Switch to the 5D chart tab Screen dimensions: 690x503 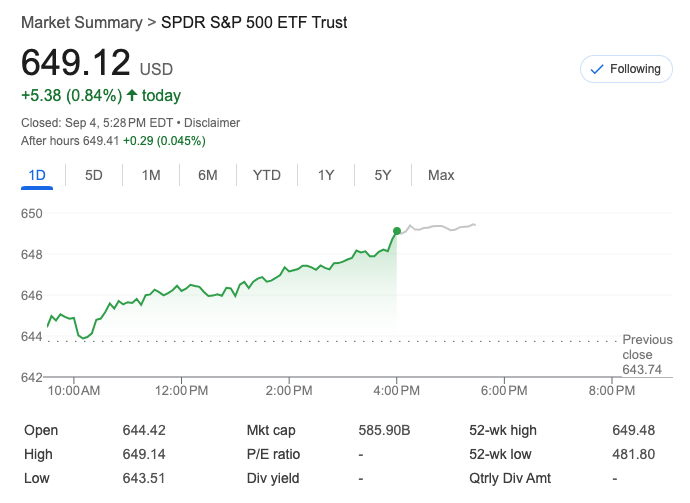94,175
